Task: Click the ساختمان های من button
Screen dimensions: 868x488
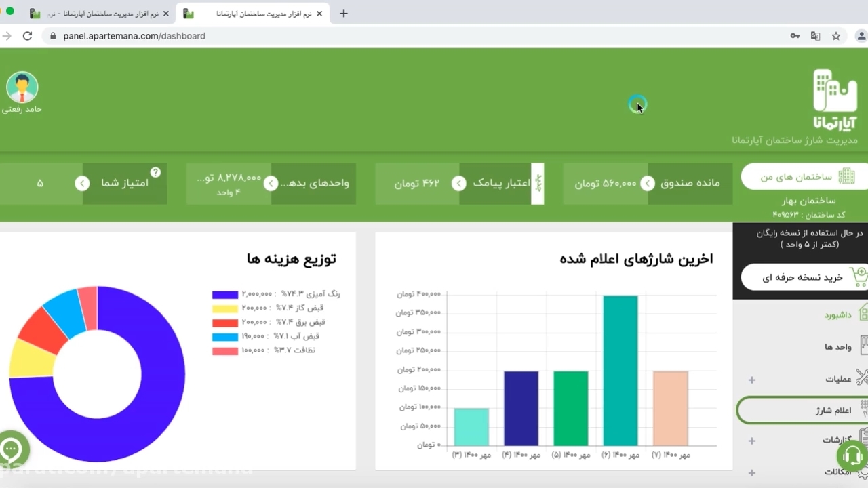Action: coord(805,177)
